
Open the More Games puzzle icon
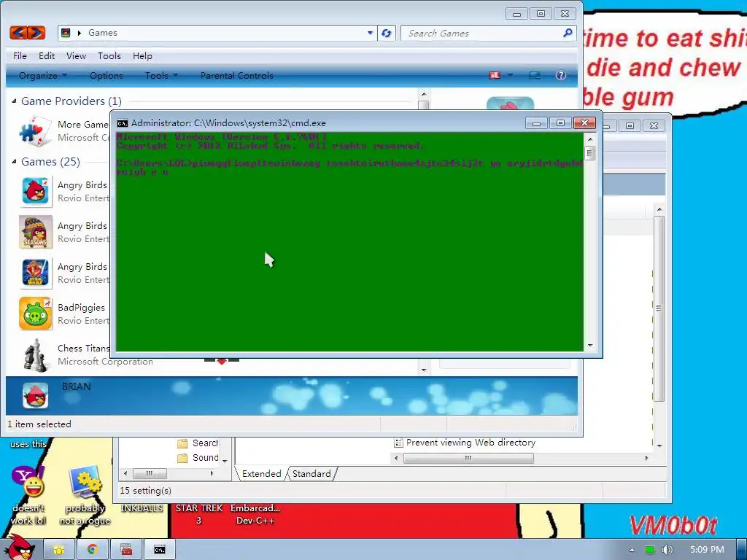pos(35,131)
